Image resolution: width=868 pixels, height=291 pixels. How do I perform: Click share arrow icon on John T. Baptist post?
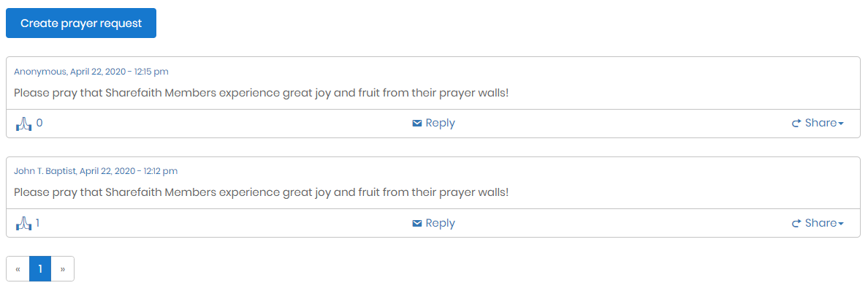[796, 224]
